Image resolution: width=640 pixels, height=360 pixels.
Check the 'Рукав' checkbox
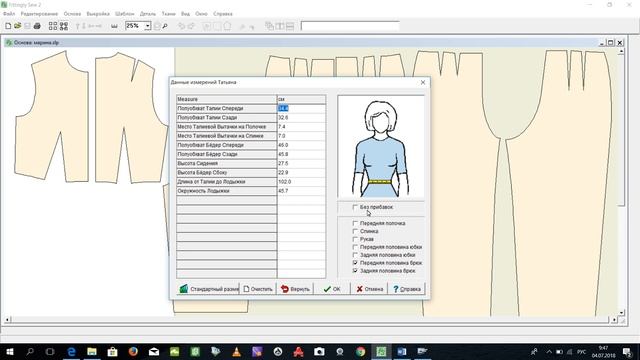[x=355, y=239]
